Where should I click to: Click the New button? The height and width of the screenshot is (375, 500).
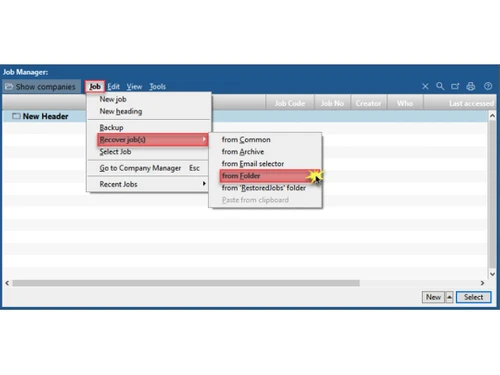coord(433,297)
